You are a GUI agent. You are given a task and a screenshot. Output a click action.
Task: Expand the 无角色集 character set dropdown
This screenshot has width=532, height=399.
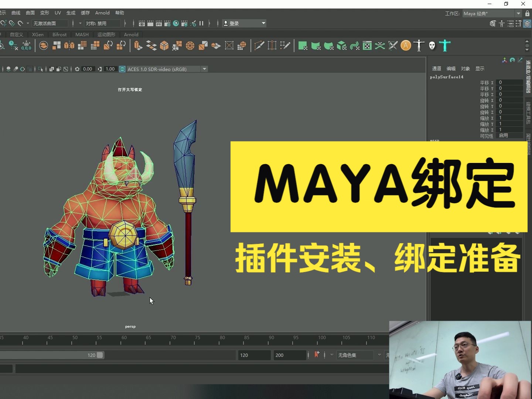[379, 355]
